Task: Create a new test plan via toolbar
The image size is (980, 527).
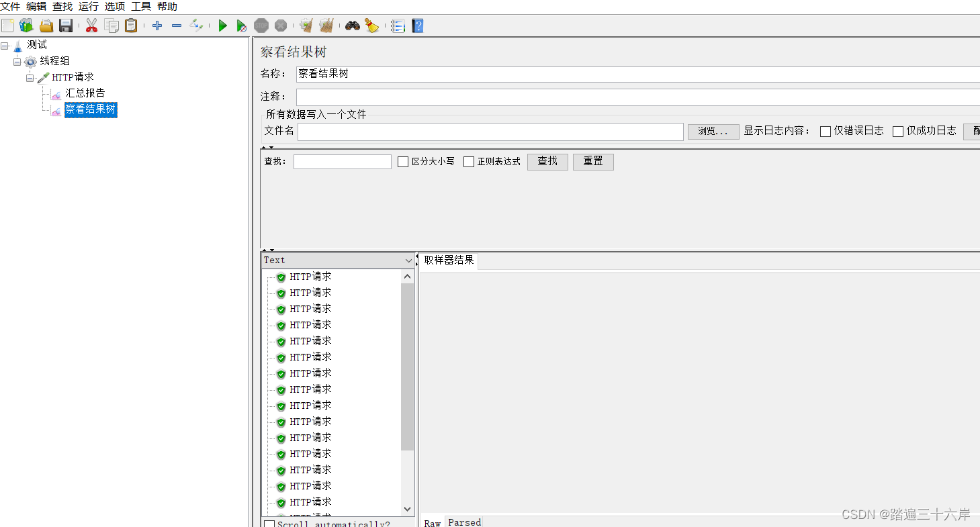Action: tap(7, 26)
